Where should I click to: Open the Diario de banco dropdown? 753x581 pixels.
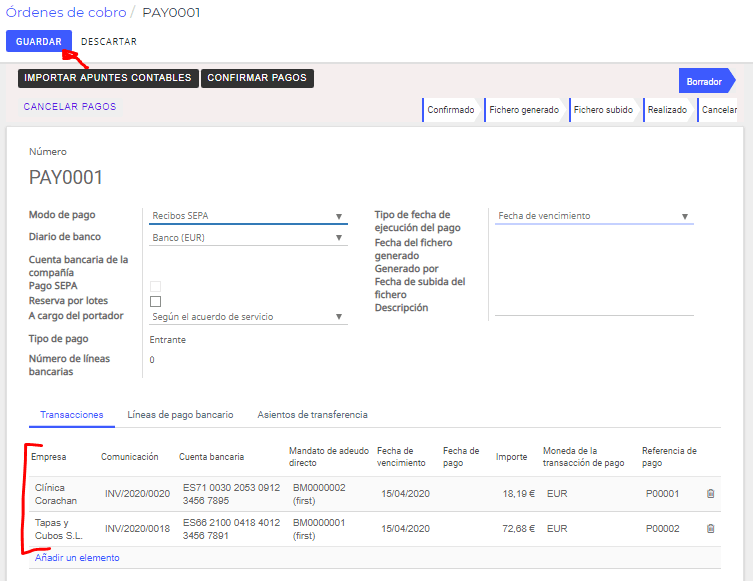click(x=248, y=238)
